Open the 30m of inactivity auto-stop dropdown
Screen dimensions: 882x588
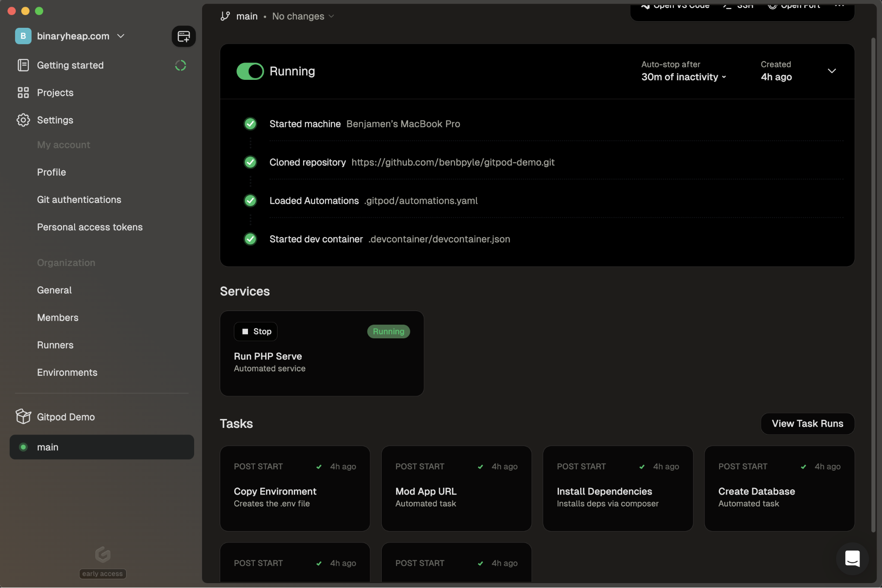683,77
